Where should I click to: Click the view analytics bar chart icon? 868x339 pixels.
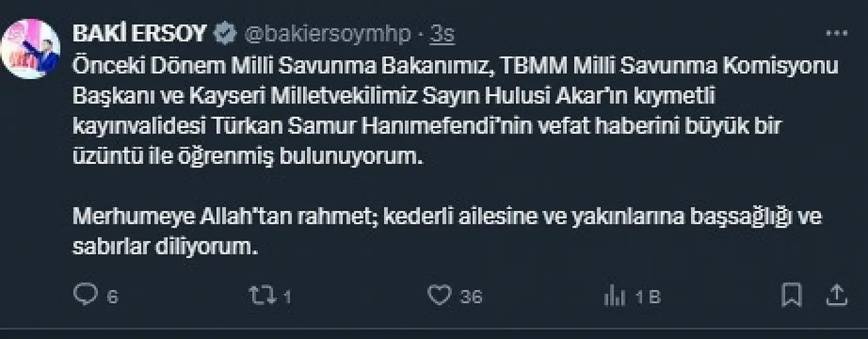click(614, 294)
